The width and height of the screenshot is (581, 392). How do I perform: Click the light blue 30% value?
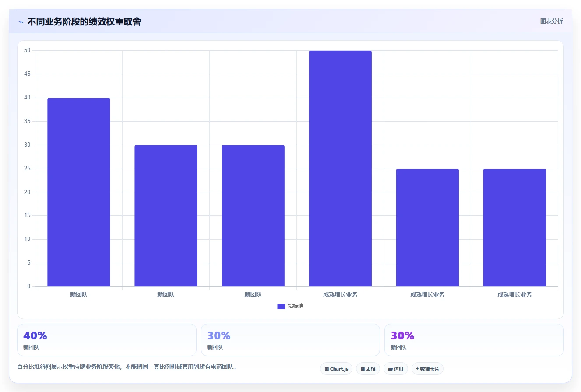point(219,336)
